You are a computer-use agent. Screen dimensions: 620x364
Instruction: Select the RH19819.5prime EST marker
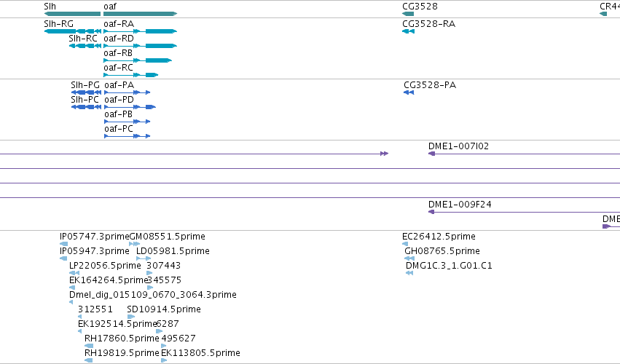[x=89, y=360]
